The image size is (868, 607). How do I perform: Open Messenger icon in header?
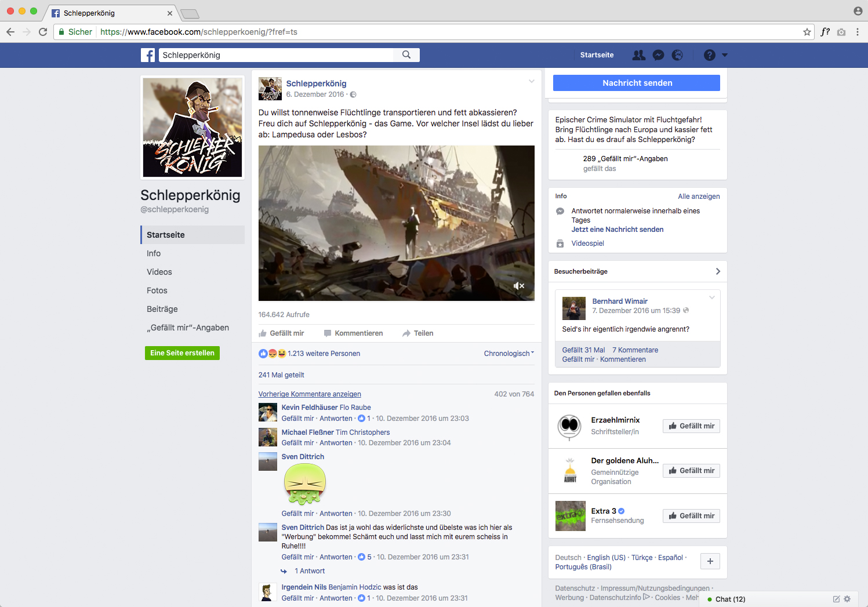coord(658,55)
